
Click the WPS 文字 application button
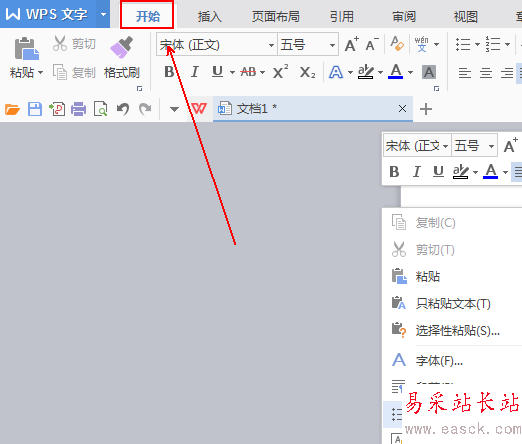tap(48, 14)
